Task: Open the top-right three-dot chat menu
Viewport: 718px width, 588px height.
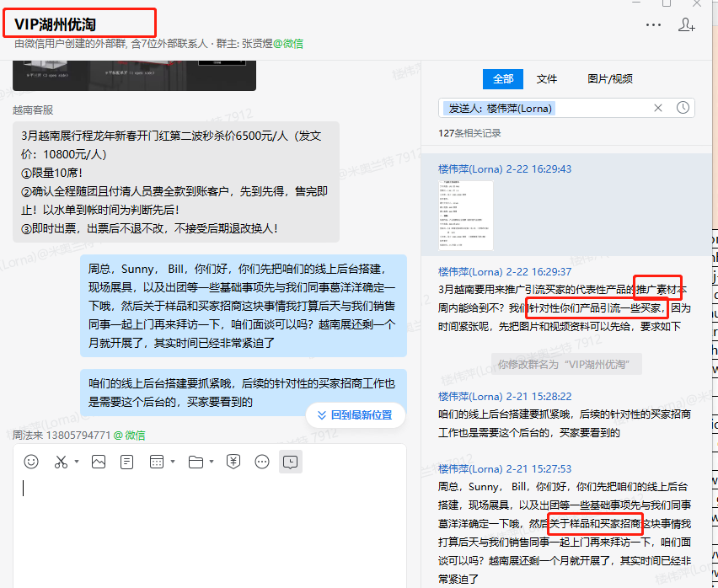Action: point(652,25)
